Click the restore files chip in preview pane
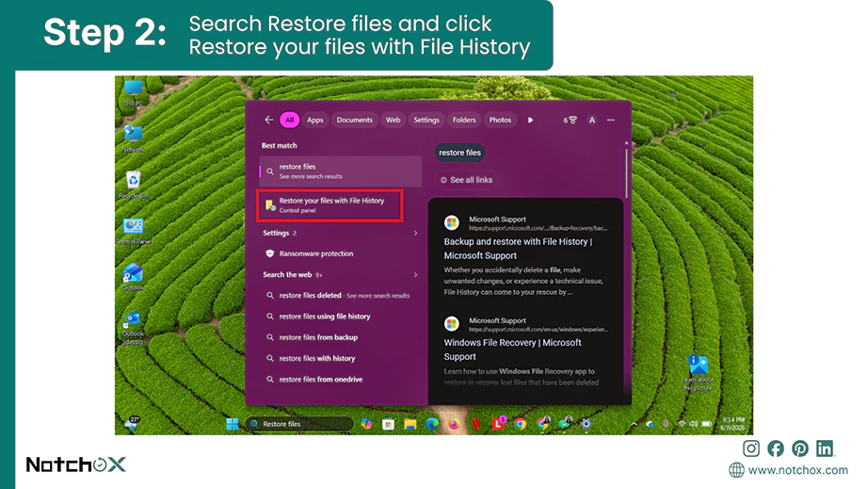 point(460,153)
